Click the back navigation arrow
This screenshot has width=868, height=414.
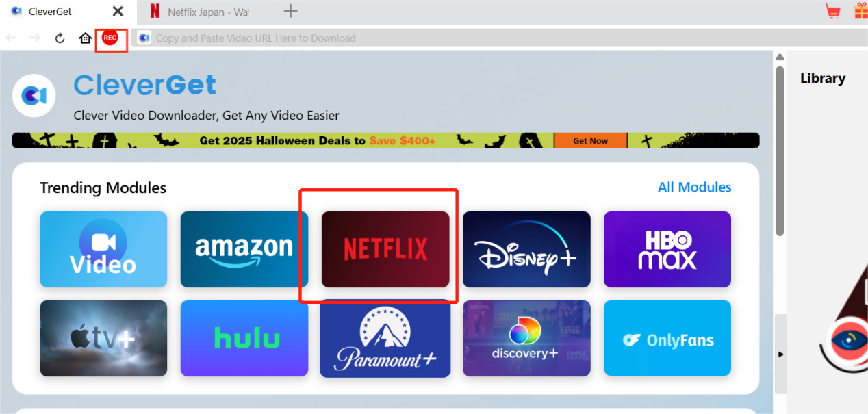pyautogui.click(x=12, y=38)
